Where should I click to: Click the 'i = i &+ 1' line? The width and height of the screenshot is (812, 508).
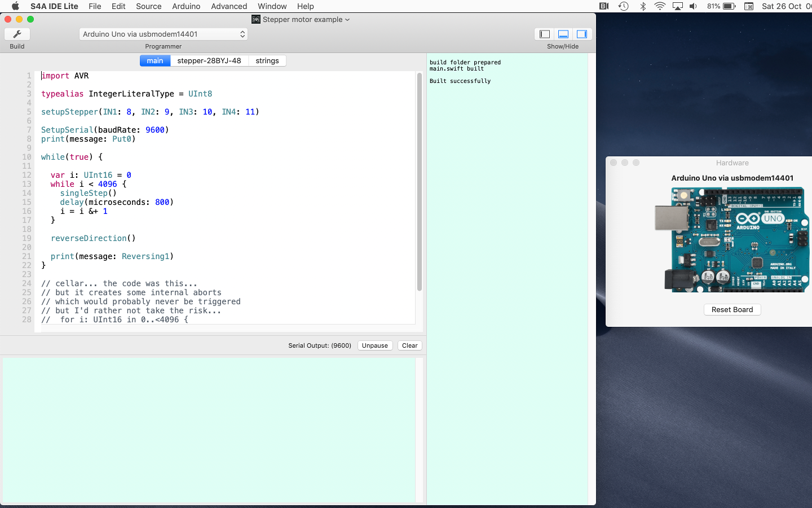(84, 211)
